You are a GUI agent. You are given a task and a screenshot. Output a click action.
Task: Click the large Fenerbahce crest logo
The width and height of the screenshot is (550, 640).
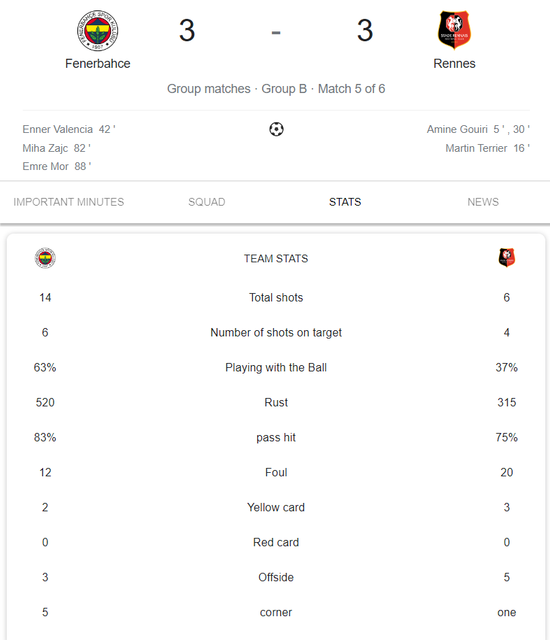98,31
